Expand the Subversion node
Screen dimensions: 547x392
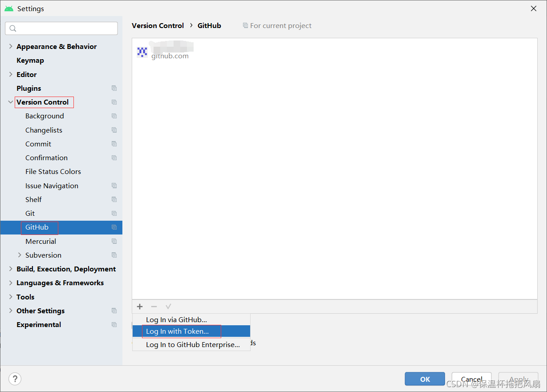pos(20,255)
